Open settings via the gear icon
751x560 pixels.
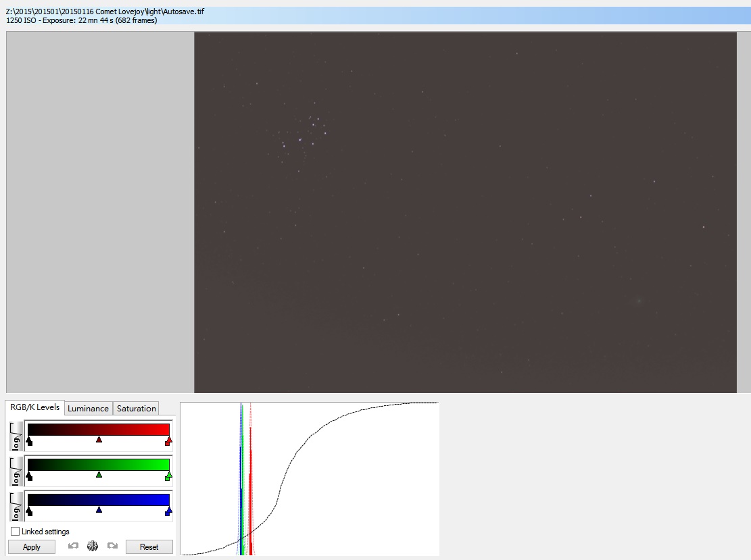click(x=93, y=546)
